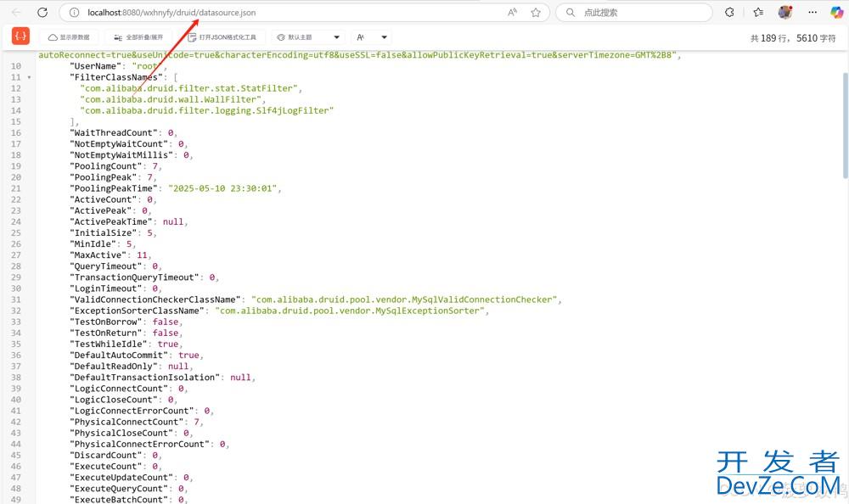Click the StatFilter string on line 12
The height and width of the screenshot is (504, 849).
[x=188, y=88]
